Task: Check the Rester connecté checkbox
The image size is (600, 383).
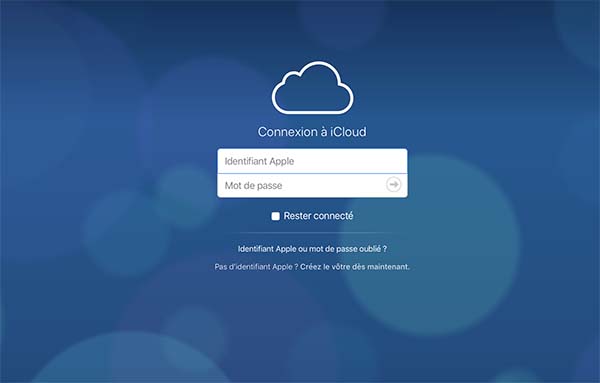Action: pyautogui.click(x=276, y=216)
